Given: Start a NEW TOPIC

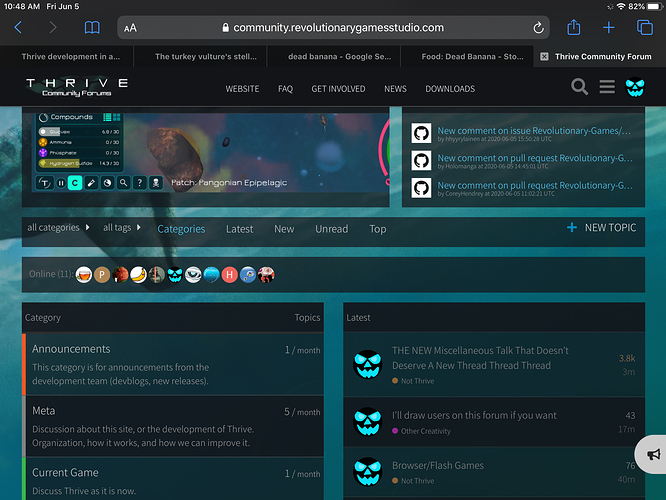Looking at the screenshot, I should [601, 228].
